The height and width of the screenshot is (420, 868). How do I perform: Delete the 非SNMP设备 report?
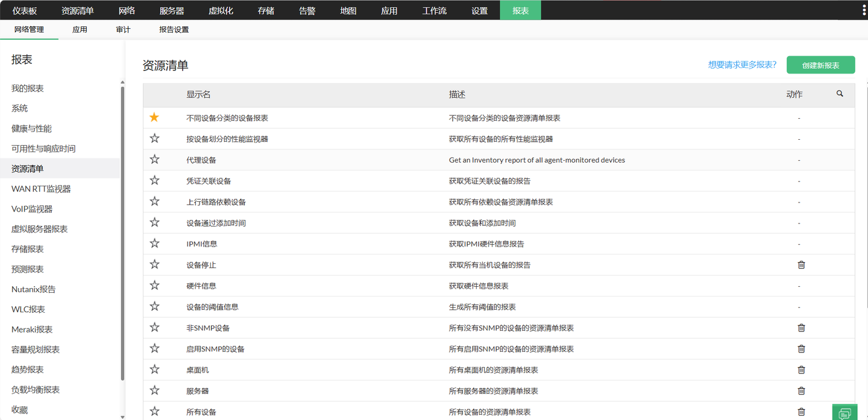801,328
